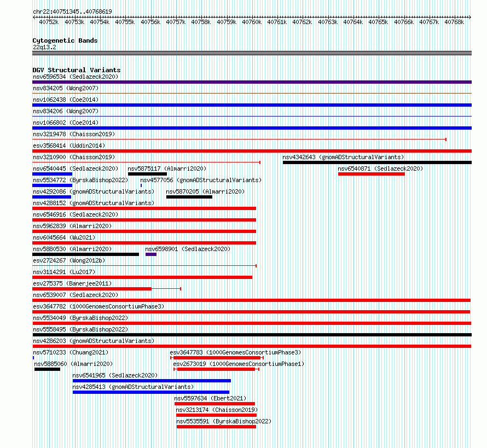Select nsv3213174 (Chaisson2019) label

coord(217,410)
